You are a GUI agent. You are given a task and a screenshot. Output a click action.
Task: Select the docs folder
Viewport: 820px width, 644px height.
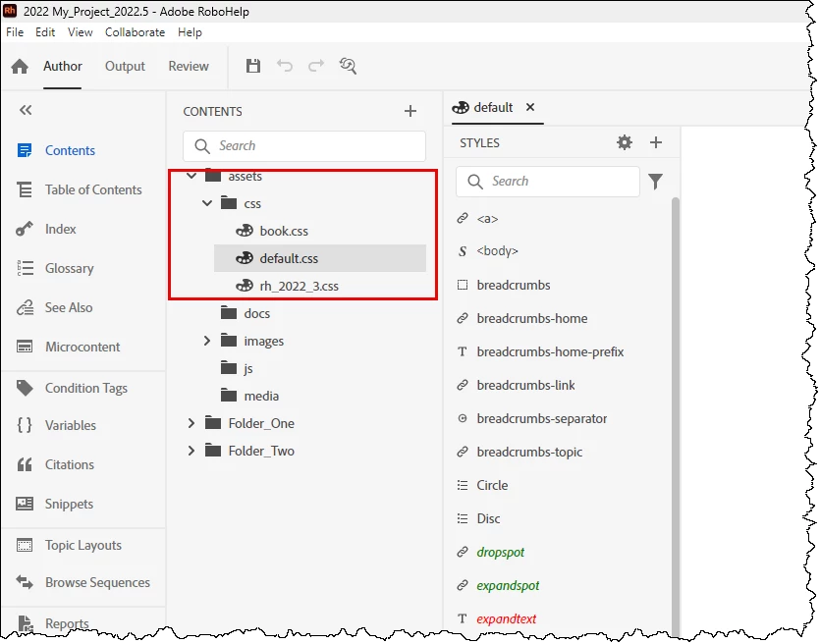(x=246, y=313)
